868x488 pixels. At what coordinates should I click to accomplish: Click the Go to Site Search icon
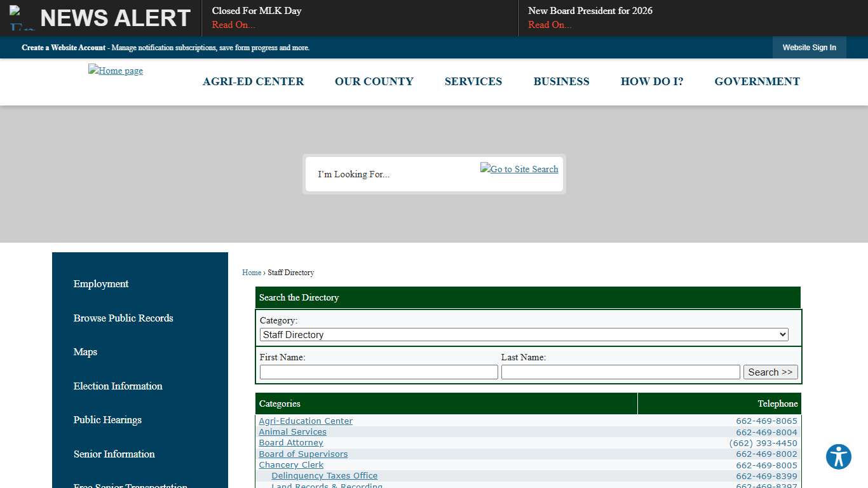519,169
